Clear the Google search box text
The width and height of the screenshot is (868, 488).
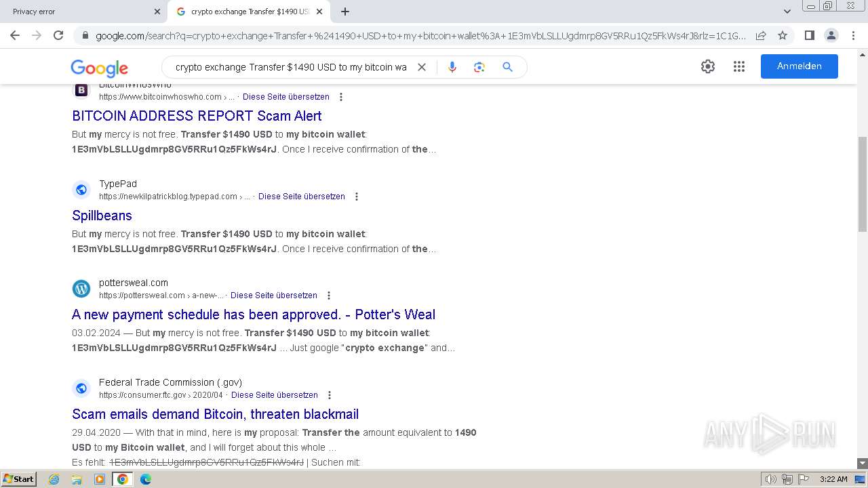(x=421, y=67)
